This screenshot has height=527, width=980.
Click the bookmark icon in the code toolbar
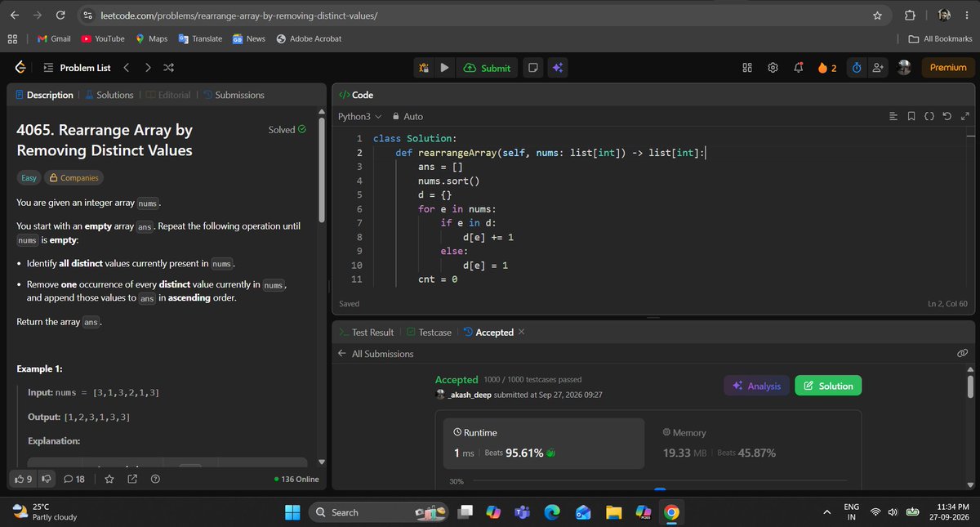(x=911, y=117)
